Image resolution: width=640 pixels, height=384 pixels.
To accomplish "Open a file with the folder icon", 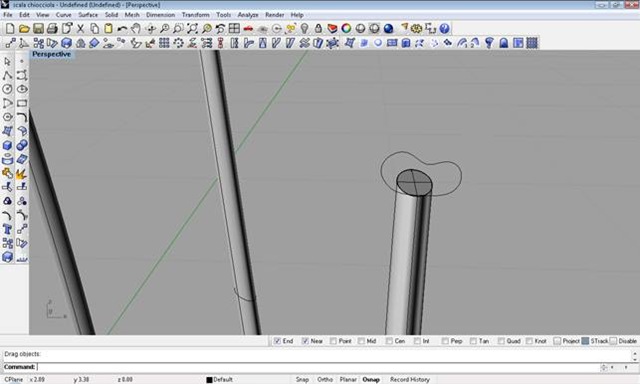I will pyautogui.click(x=24, y=28).
